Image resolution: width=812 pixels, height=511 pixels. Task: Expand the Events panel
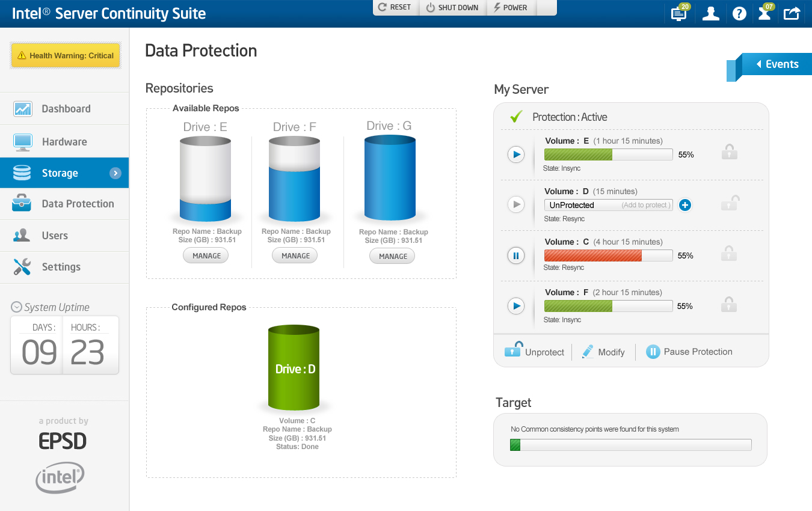777,64
